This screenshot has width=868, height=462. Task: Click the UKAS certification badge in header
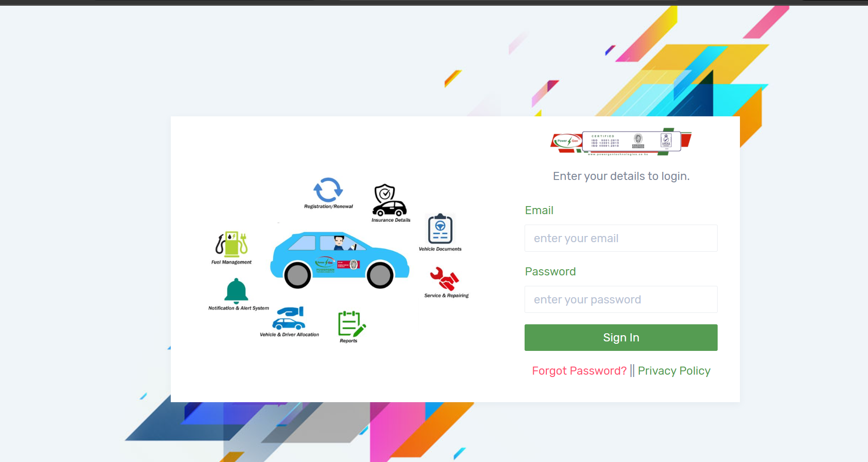tap(666, 141)
